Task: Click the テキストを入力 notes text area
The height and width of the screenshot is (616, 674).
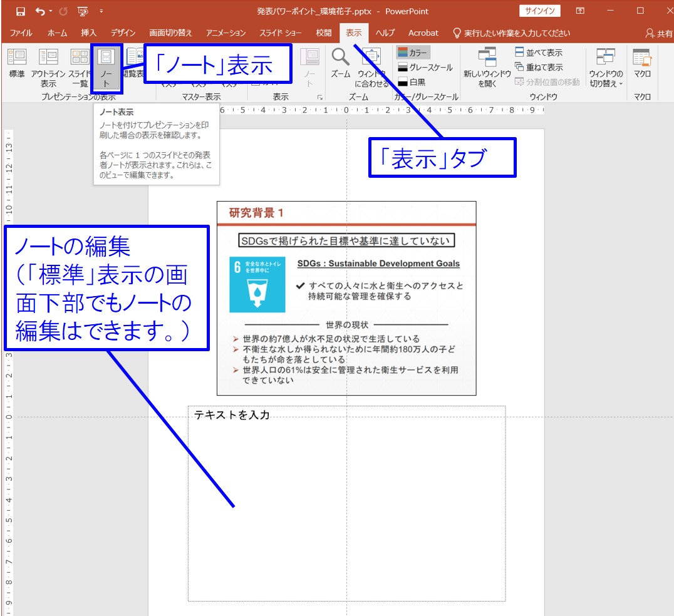Action: pyautogui.click(x=346, y=501)
